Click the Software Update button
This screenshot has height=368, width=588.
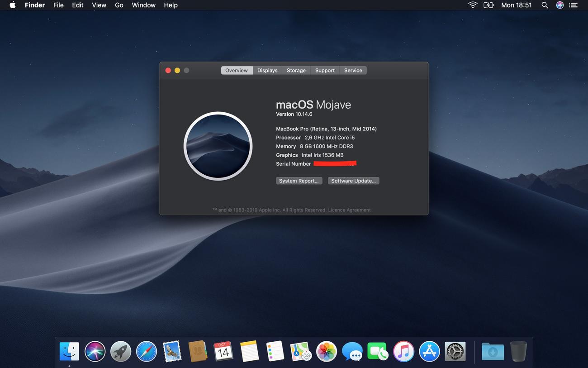tap(354, 181)
